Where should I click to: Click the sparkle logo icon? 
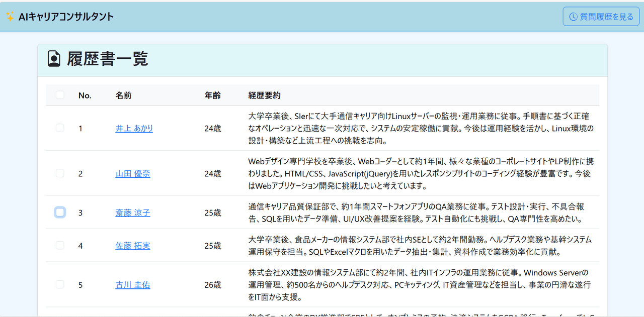(x=10, y=17)
